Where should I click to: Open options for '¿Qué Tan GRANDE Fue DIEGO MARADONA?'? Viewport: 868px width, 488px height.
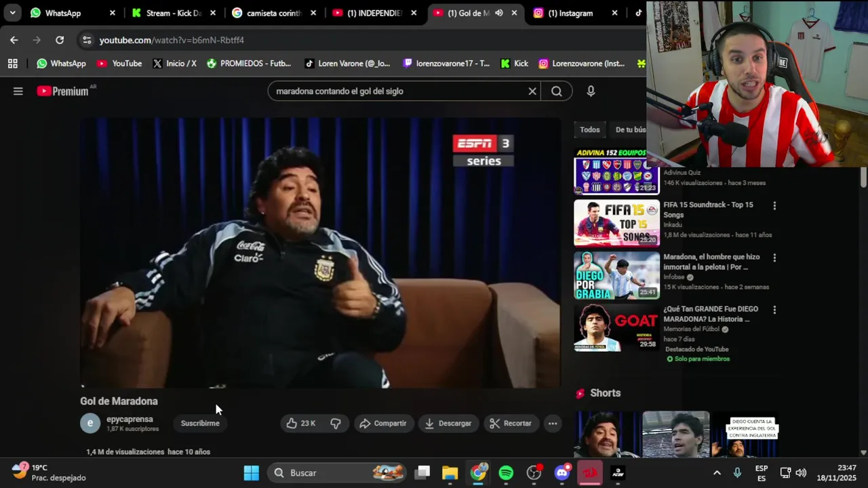(x=774, y=310)
